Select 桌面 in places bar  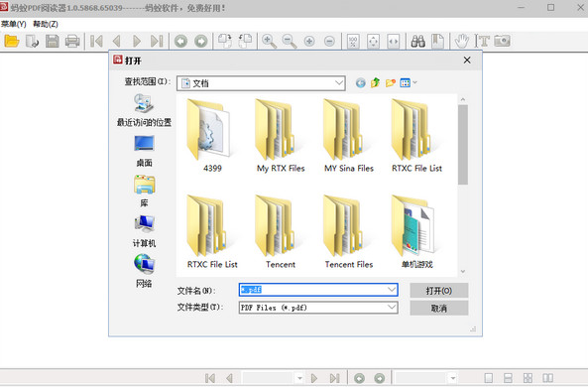[x=144, y=151]
